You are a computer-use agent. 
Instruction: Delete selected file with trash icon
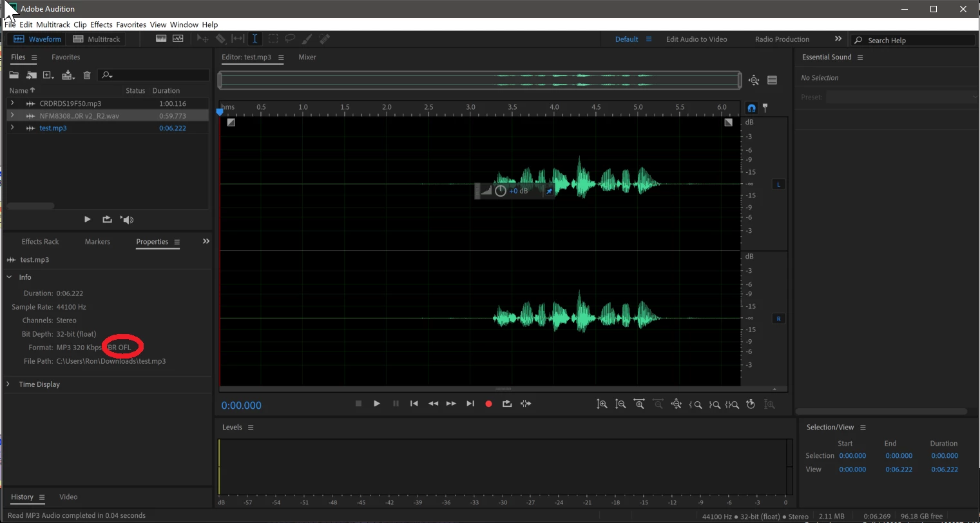point(87,75)
